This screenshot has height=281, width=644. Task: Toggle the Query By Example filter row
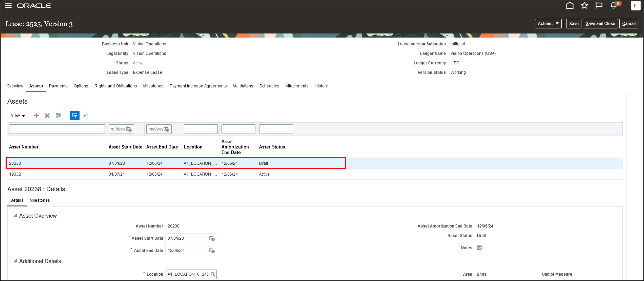pos(75,116)
